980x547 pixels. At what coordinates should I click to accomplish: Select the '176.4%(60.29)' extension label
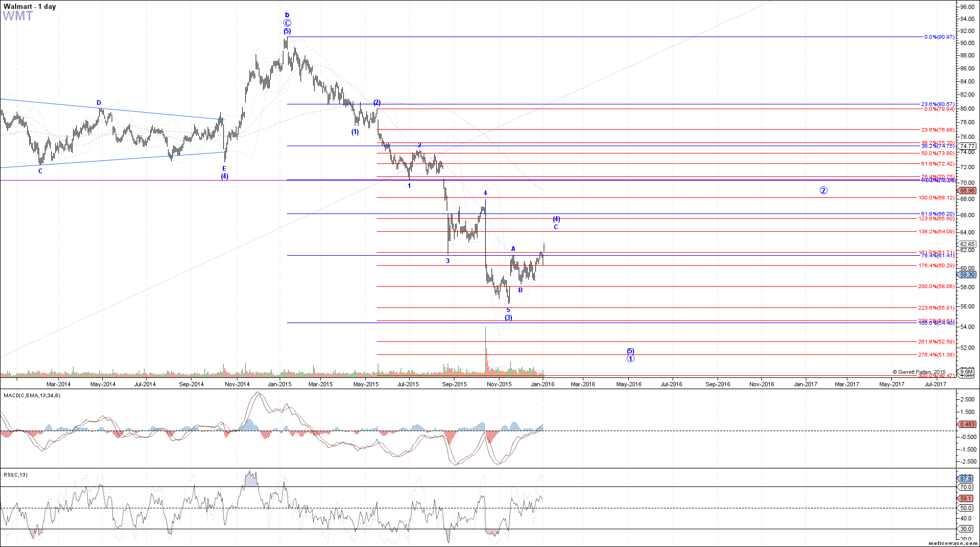pos(937,266)
